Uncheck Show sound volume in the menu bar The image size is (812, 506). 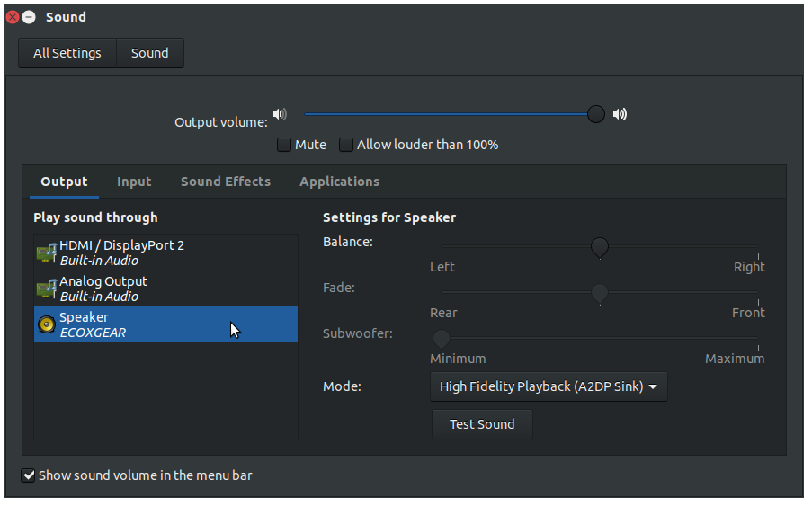(28, 475)
